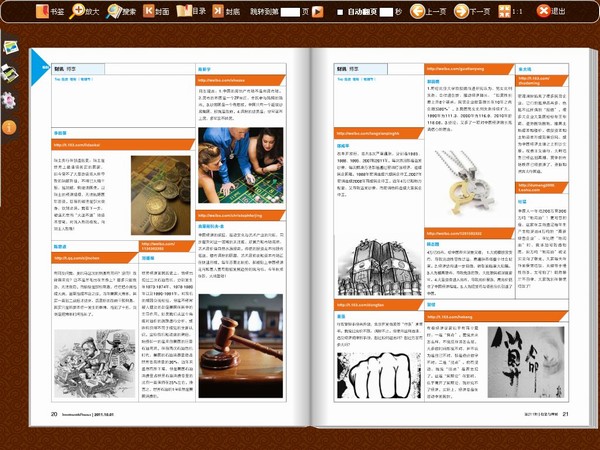
Task: Click the blue page-corner flip triangle
Action: pos(39,67)
